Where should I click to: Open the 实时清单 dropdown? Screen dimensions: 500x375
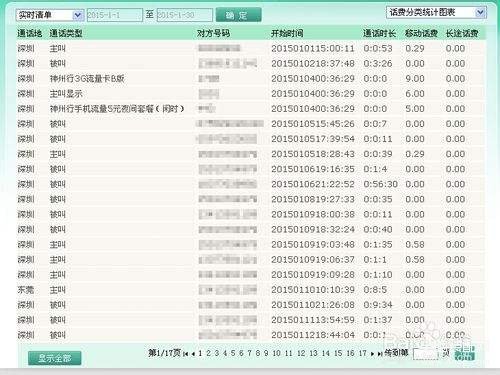[x=49, y=15]
